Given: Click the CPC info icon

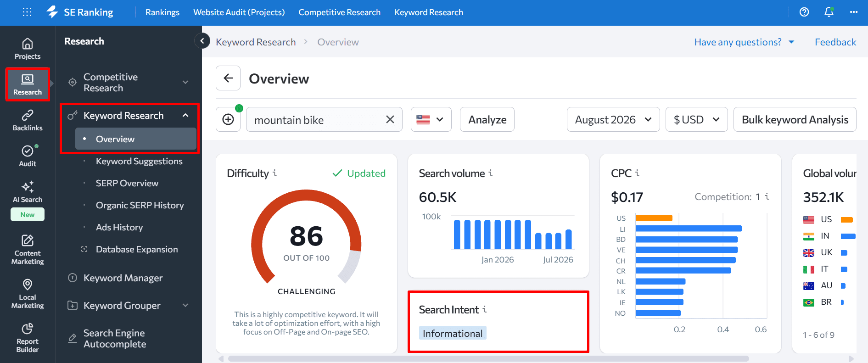Looking at the screenshot, I should 637,173.
